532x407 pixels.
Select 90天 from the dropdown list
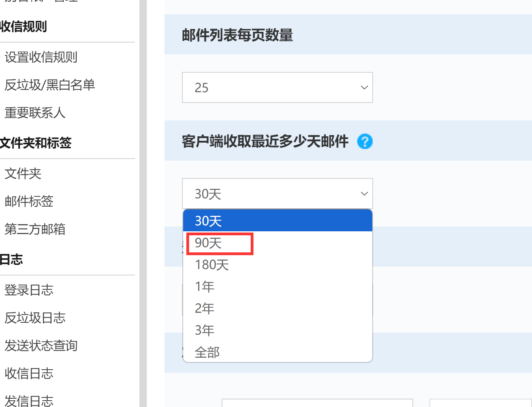[x=277, y=243]
